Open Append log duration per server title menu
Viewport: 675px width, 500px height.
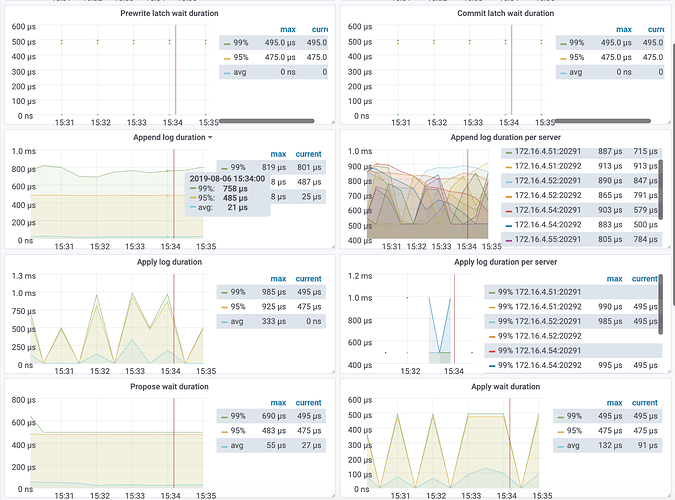click(x=505, y=137)
